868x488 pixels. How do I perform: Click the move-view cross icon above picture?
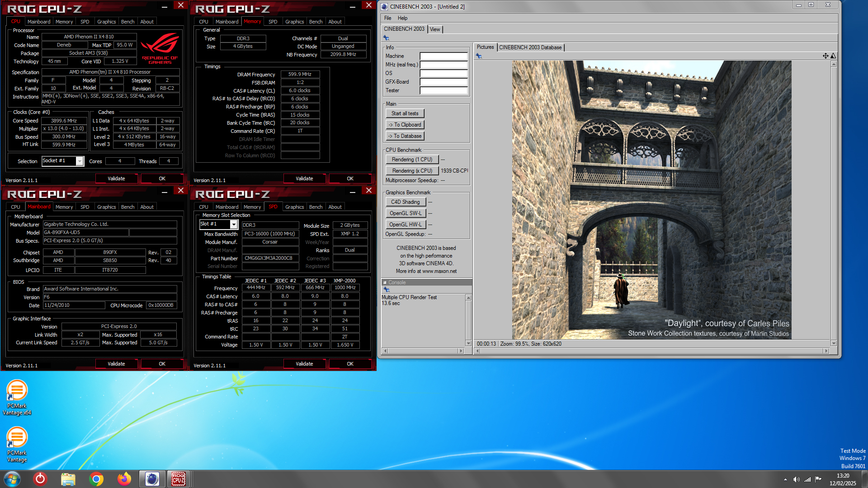point(826,56)
